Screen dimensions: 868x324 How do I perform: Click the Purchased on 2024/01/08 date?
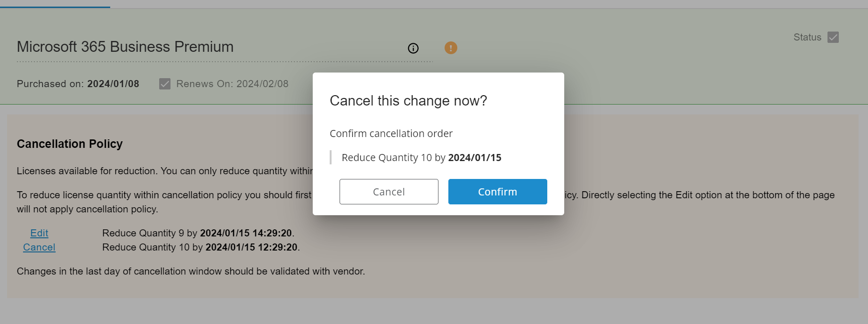coord(113,84)
